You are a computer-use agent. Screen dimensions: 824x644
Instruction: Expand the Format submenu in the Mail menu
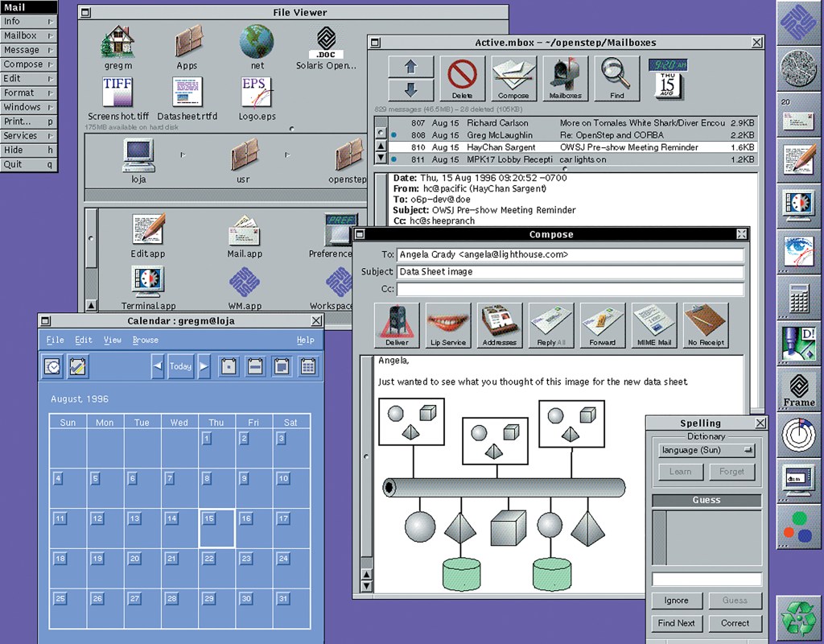(28, 93)
